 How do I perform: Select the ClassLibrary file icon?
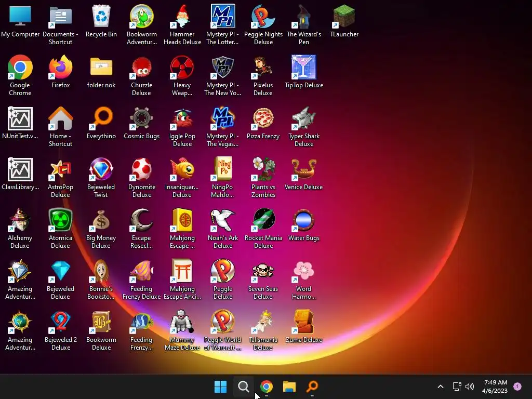coord(20,169)
